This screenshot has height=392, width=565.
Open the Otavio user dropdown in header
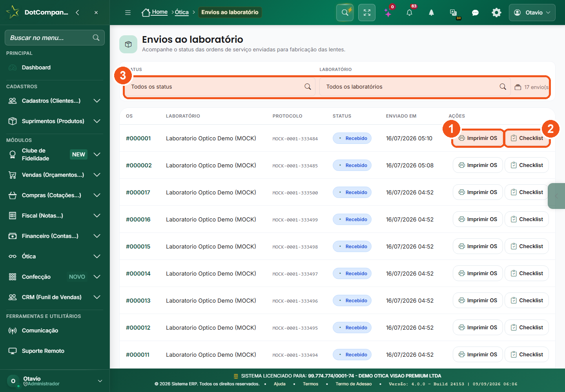pyautogui.click(x=532, y=13)
